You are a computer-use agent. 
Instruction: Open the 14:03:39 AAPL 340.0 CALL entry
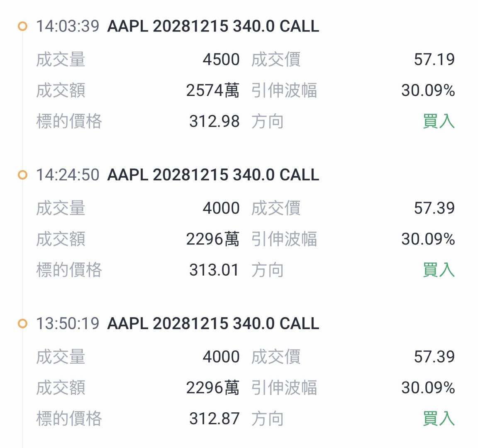(x=213, y=26)
